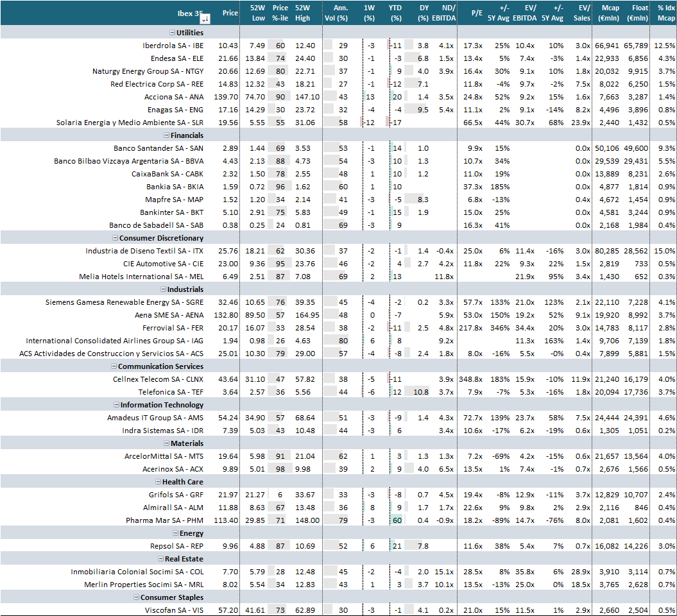The height and width of the screenshot is (616, 677).
Task: Select the DY (%) column header
Action: pyautogui.click(x=424, y=13)
